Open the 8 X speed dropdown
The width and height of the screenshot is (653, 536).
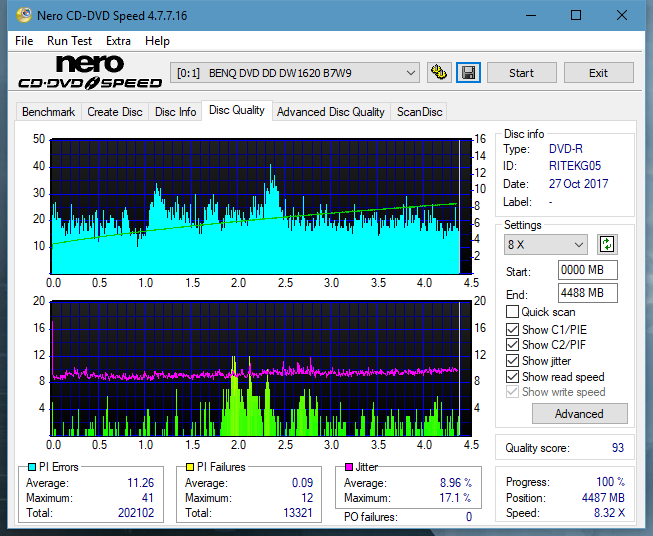click(x=546, y=244)
